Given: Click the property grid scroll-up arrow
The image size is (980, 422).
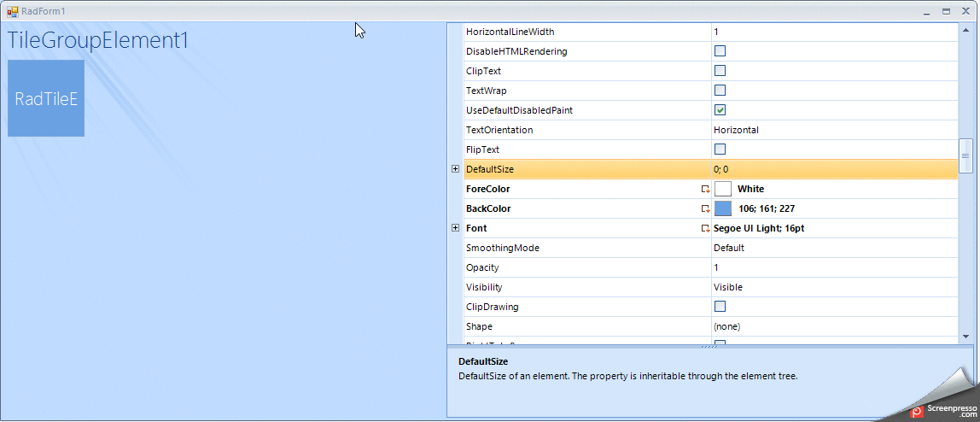Looking at the screenshot, I should click(x=965, y=30).
